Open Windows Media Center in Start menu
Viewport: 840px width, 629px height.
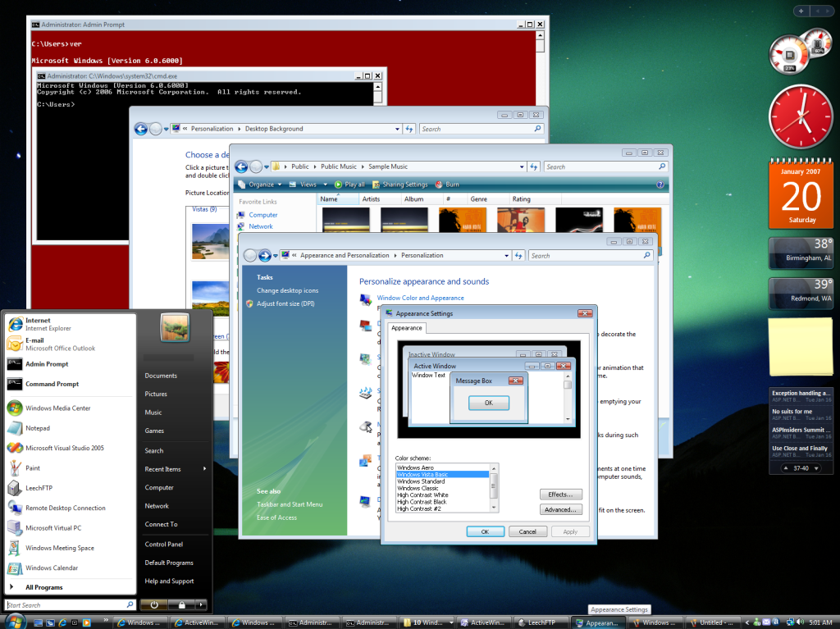tap(57, 408)
